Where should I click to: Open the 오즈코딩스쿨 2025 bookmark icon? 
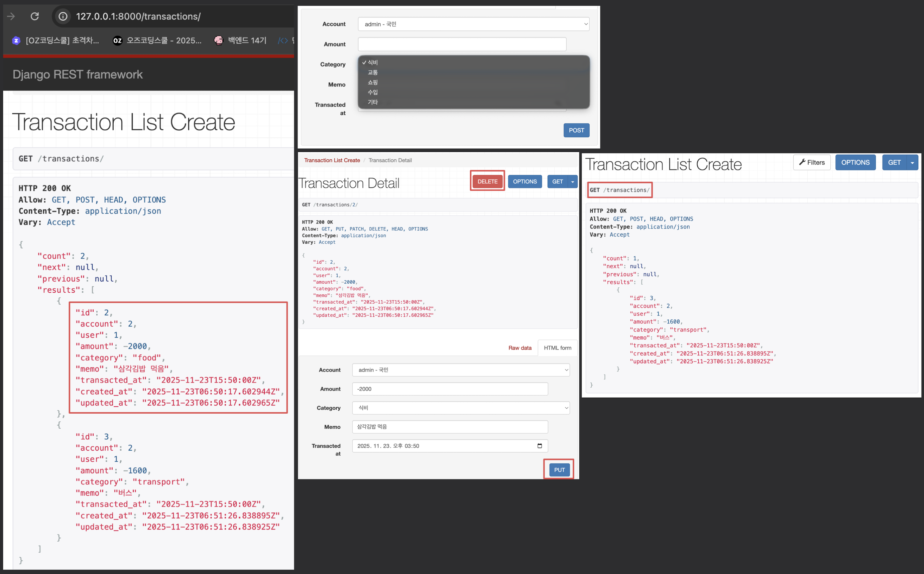(x=117, y=40)
